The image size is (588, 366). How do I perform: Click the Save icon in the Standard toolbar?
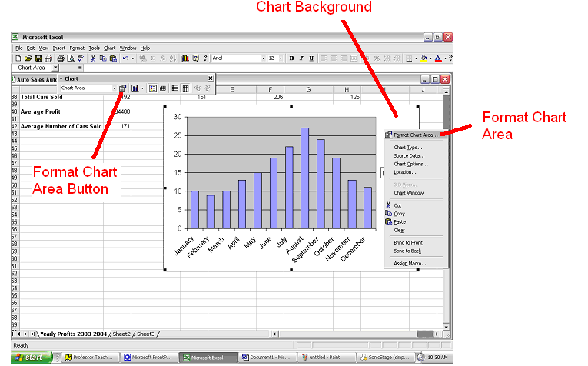tap(38, 58)
